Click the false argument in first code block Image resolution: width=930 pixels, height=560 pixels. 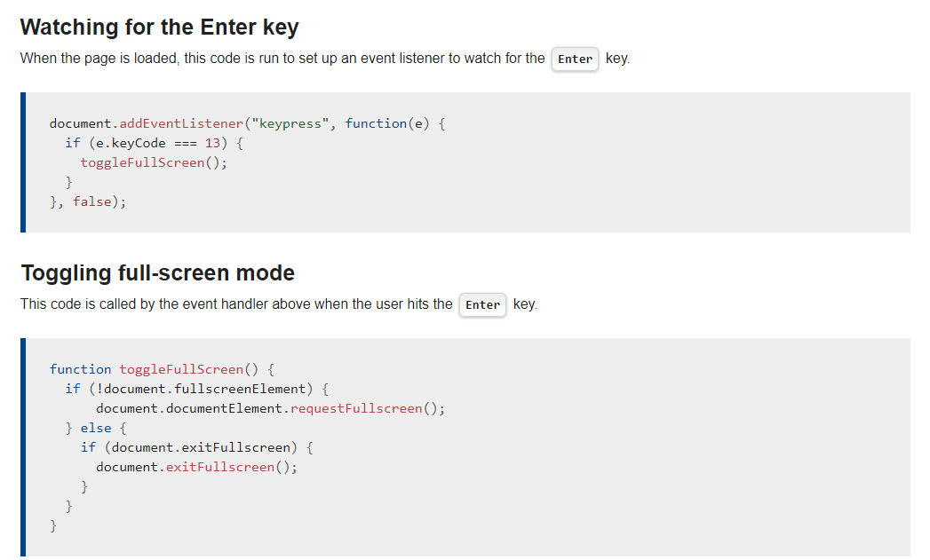tap(91, 201)
